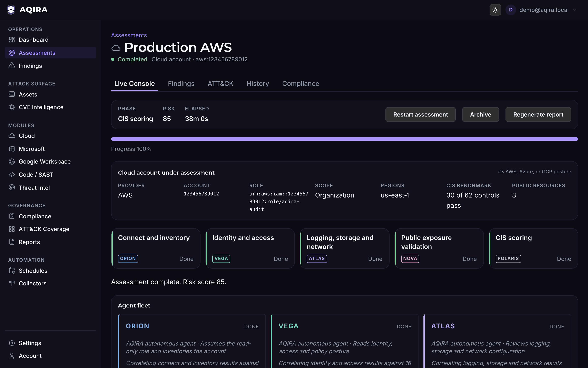Click the D user avatar circle

click(x=511, y=10)
